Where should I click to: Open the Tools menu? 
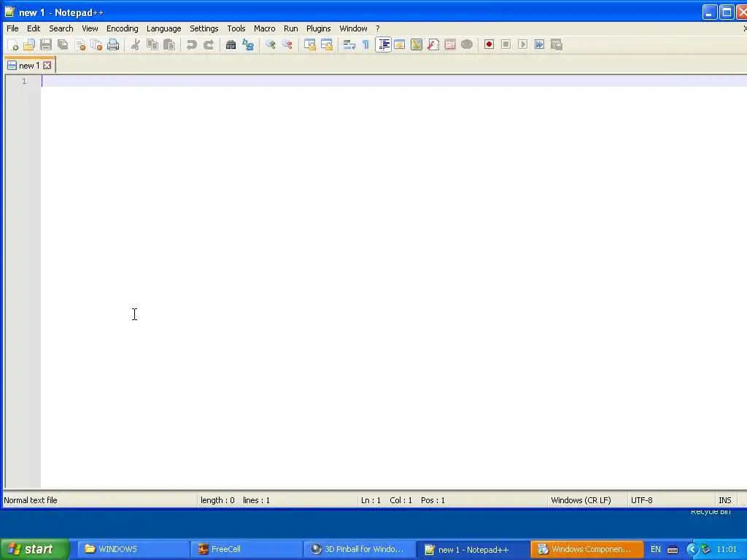tap(236, 28)
